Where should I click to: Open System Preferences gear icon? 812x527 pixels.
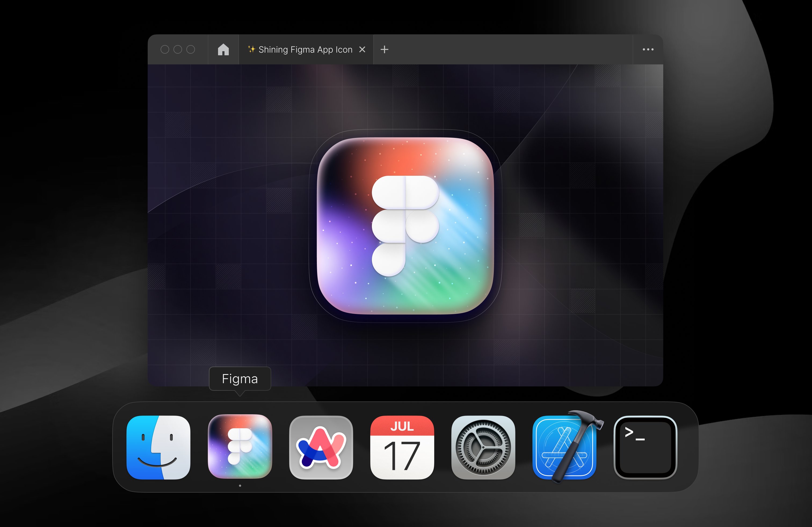(x=483, y=447)
